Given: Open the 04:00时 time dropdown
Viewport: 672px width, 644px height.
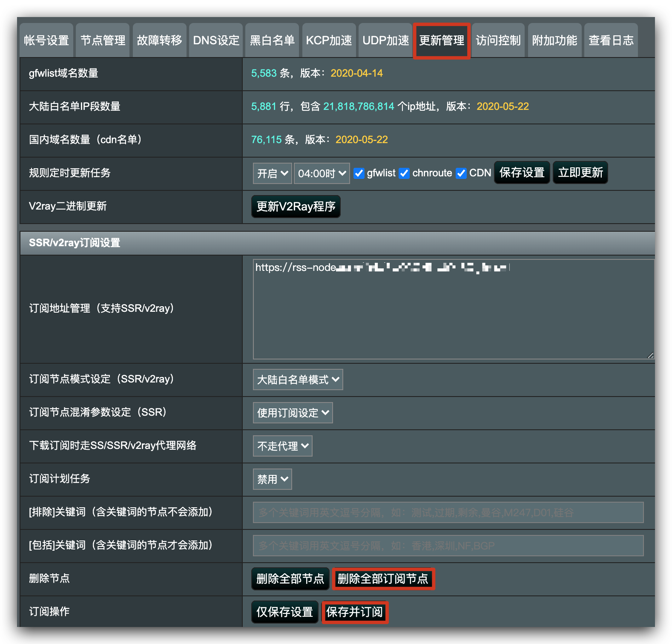Looking at the screenshot, I should 322,173.
